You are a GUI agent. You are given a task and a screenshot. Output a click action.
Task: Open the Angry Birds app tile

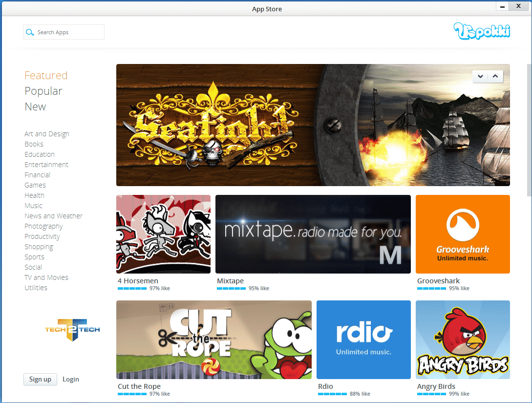[463, 339]
